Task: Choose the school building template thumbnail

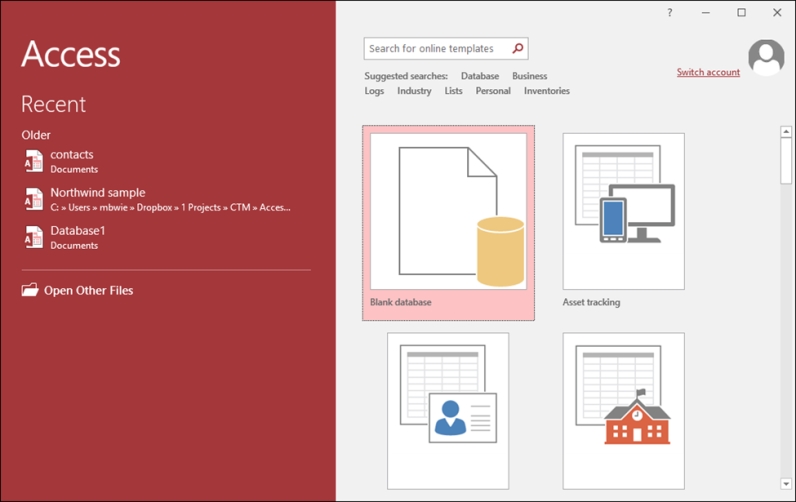Action: (x=623, y=411)
